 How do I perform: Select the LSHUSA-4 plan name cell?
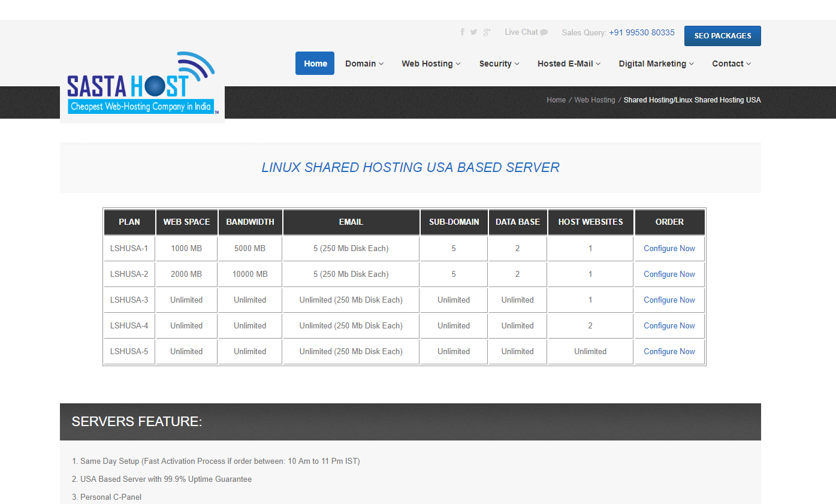pyautogui.click(x=129, y=325)
